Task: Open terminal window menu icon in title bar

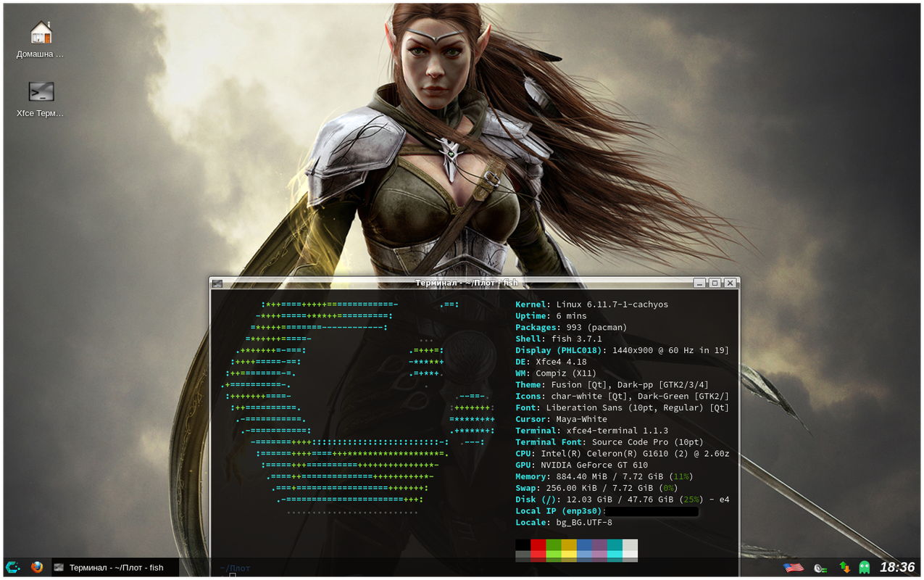Action: tap(217, 283)
